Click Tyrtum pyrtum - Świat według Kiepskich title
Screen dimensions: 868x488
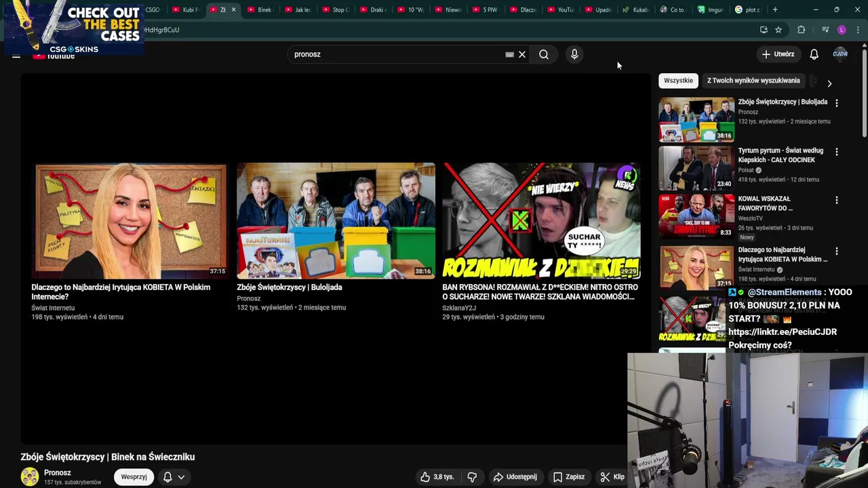tap(781, 155)
